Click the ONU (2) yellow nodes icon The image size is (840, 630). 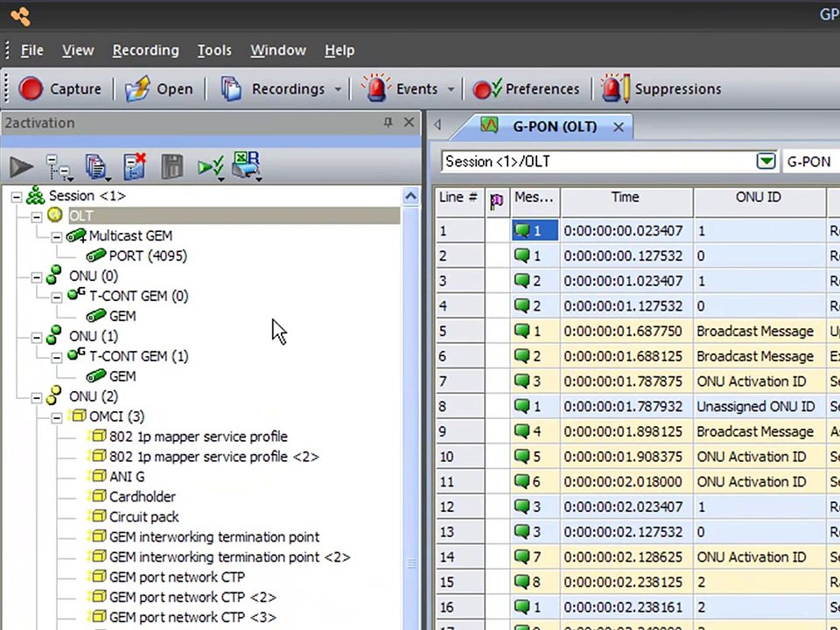tap(53, 395)
